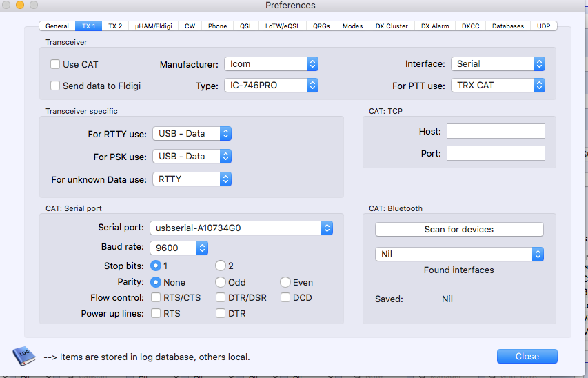This screenshot has width=588, height=378.
Task: Open the Baud rate dropdown showing 9600
Action: coord(179,248)
